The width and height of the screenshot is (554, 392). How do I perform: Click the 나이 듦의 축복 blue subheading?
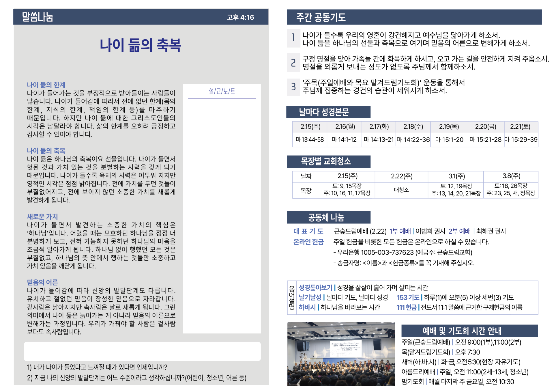pos(46,151)
